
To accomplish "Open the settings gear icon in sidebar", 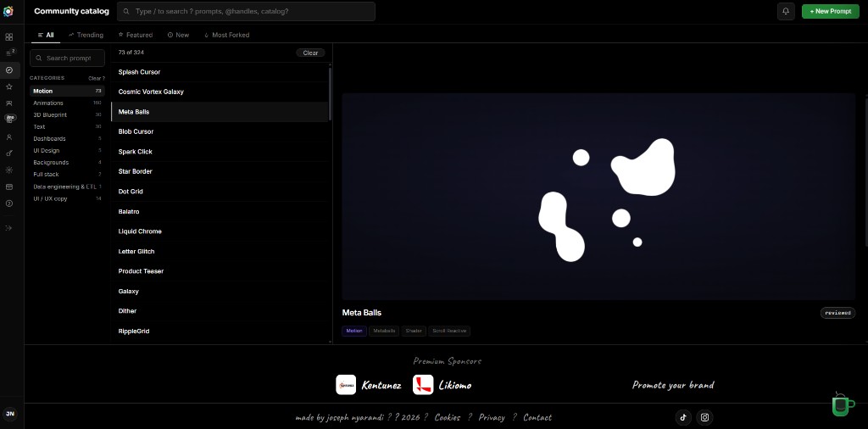I will tap(8, 170).
